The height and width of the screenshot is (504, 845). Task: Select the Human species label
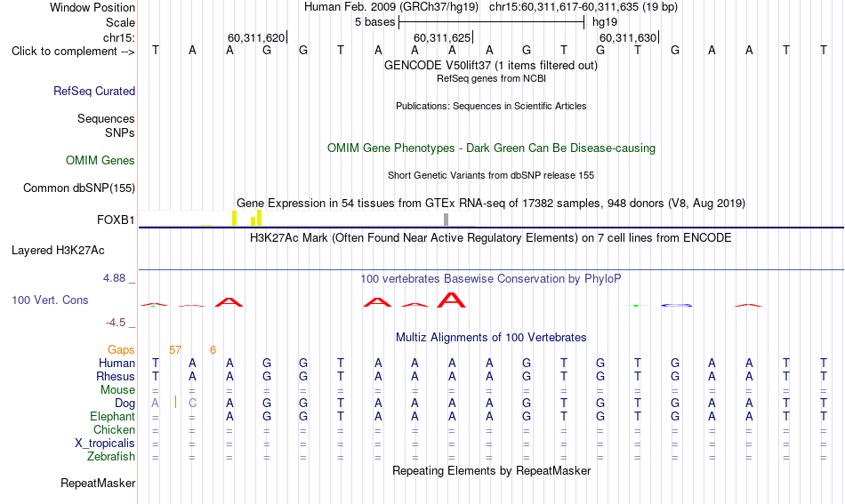[117, 363]
